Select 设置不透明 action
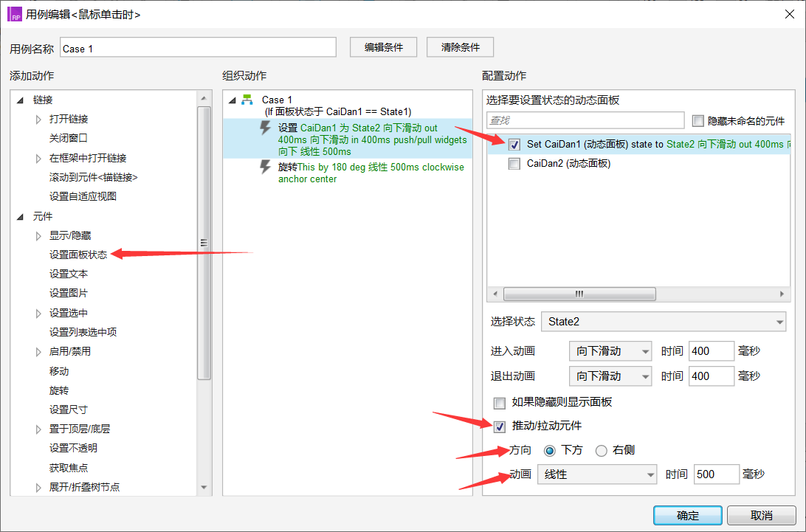 pos(73,448)
